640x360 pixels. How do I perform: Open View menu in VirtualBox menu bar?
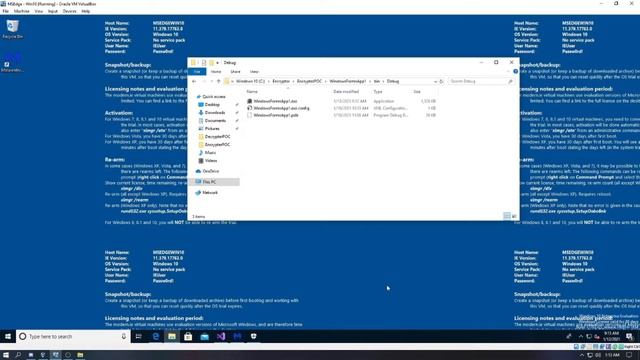(x=39, y=11)
